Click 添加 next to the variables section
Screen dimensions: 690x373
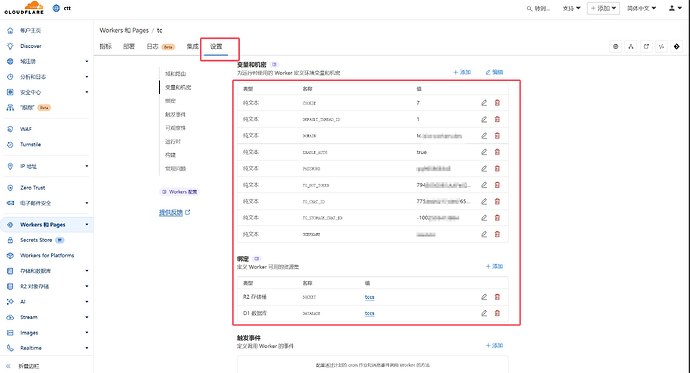click(462, 72)
